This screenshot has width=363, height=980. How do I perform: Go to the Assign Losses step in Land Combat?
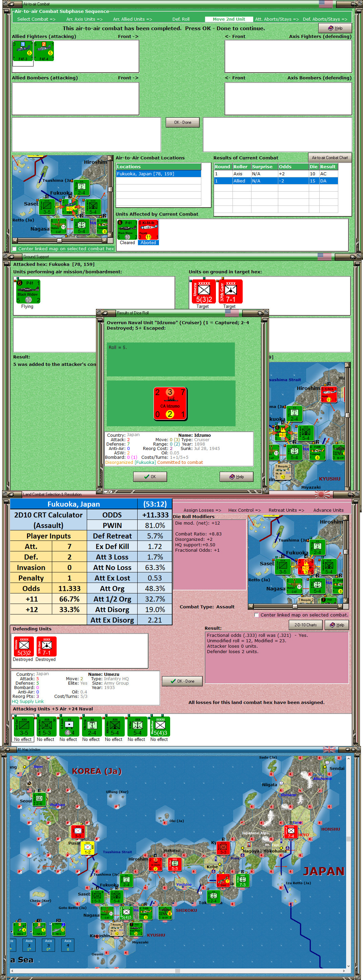pyautogui.click(x=202, y=510)
